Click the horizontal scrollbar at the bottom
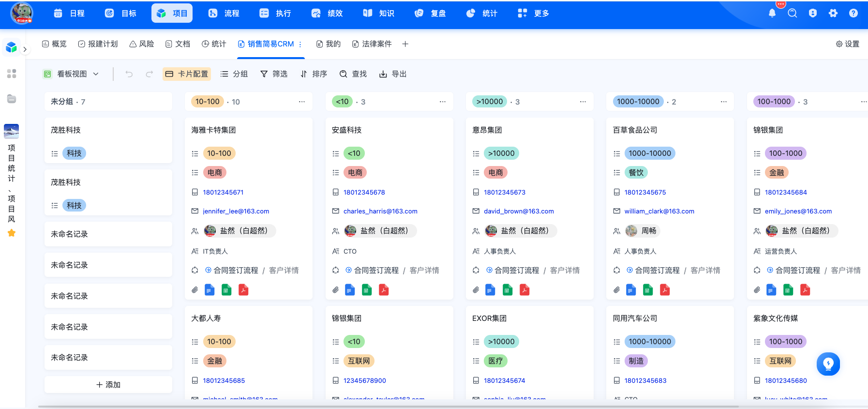This screenshot has height=409, width=868. pyautogui.click(x=388, y=407)
